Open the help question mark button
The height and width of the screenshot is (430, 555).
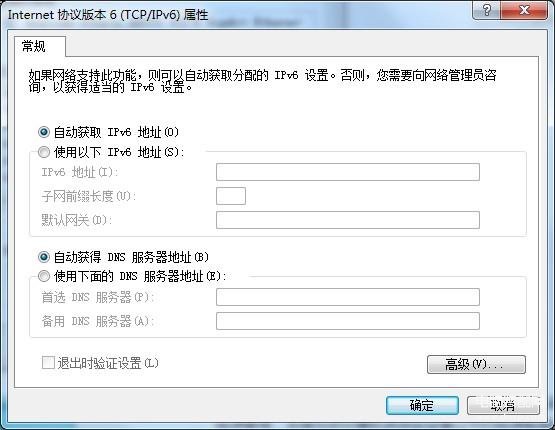(x=487, y=10)
